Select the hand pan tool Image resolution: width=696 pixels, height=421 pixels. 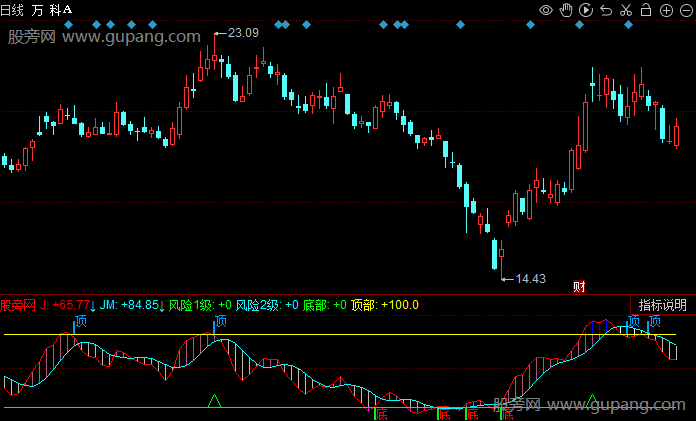[x=566, y=10]
